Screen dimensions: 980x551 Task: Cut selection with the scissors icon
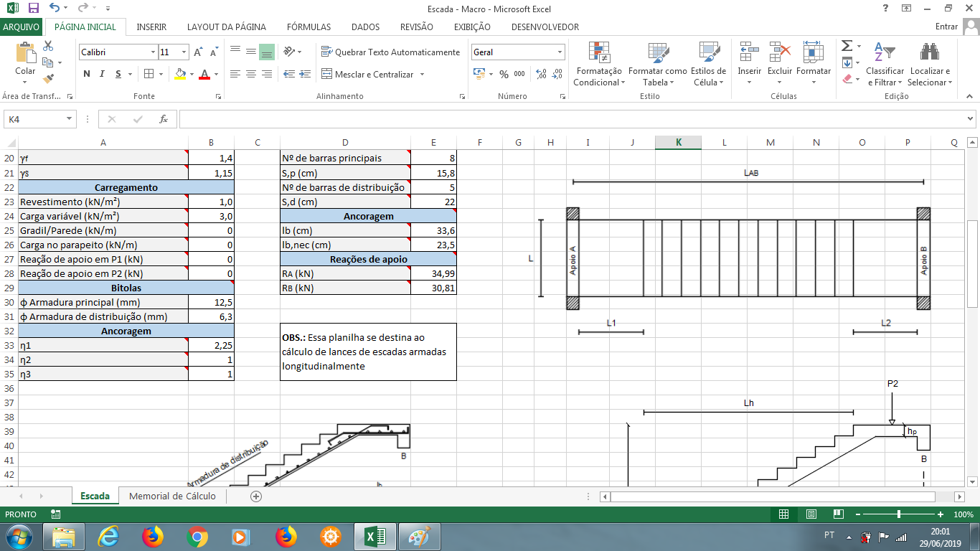(x=49, y=46)
